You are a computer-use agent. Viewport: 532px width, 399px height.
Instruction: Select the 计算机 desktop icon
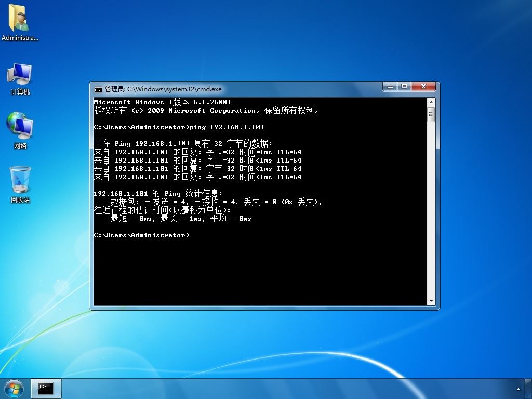tap(20, 79)
